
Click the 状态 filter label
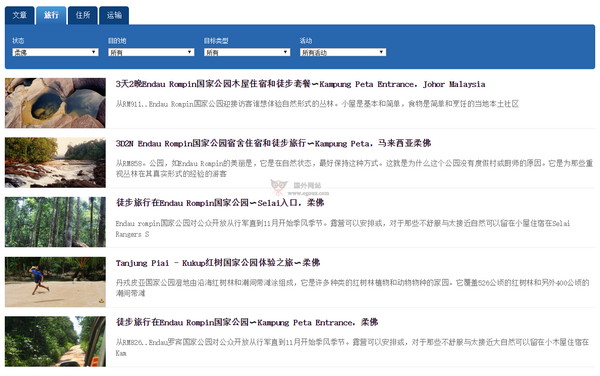tap(18, 41)
